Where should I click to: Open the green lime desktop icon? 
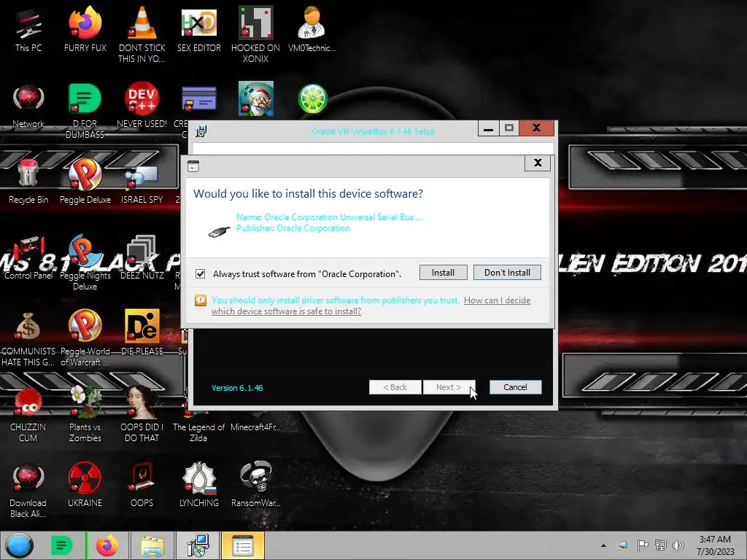pyautogui.click(x=312, y=99)
